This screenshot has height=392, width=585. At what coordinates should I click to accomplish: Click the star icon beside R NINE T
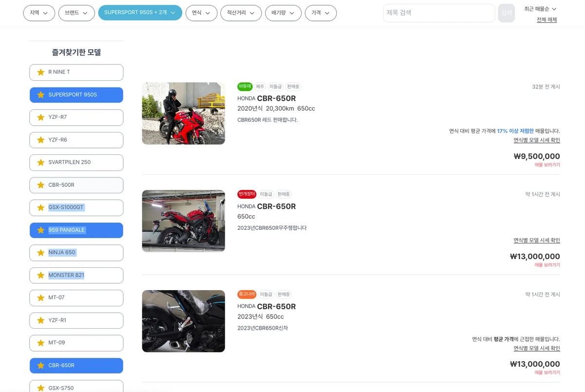point(41,72)
